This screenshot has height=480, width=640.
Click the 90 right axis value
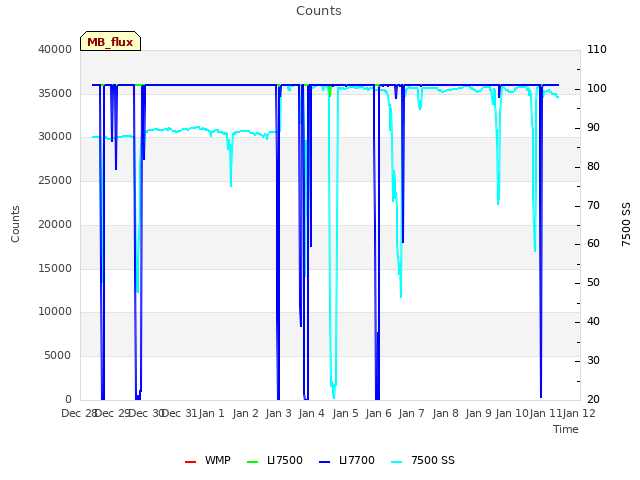[x=593, y=127]
